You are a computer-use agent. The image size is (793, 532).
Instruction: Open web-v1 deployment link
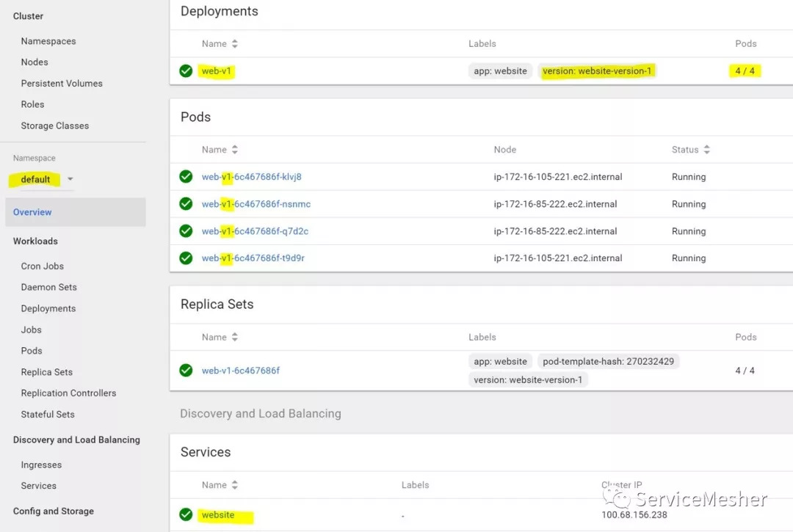pyautogui.click(x=217, y=70)
